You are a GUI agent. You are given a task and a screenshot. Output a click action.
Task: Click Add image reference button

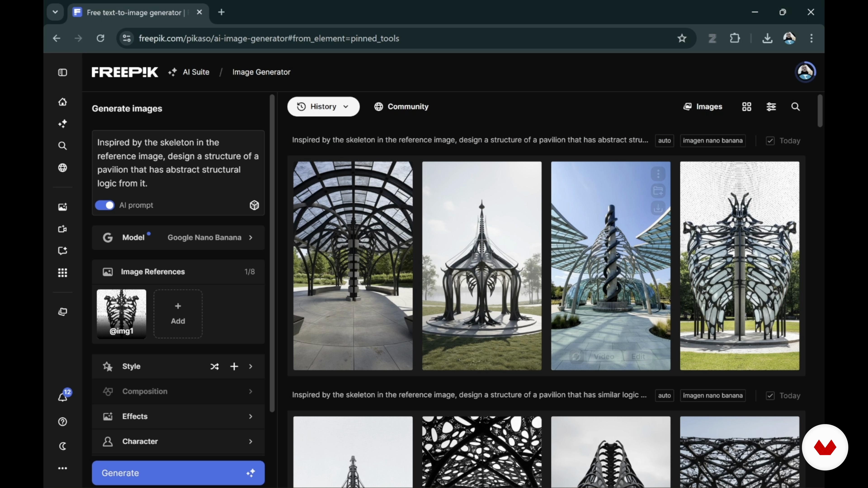[178, 314]
